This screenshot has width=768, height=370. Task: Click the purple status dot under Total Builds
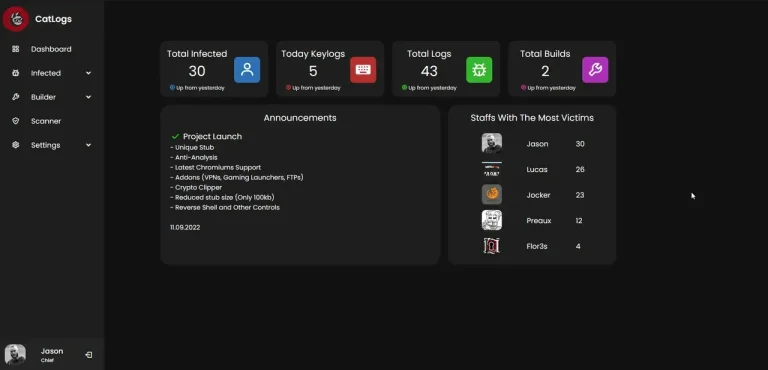point(523,88)
